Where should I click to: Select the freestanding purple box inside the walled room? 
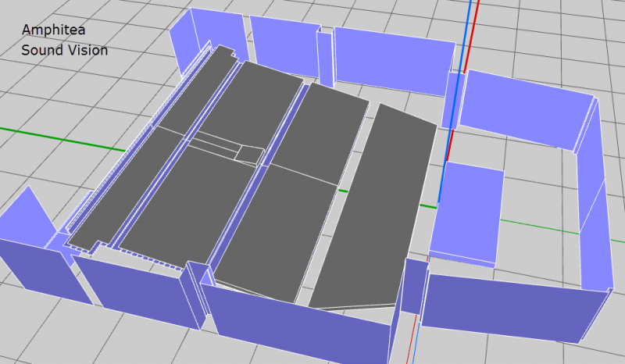(466, 214)
